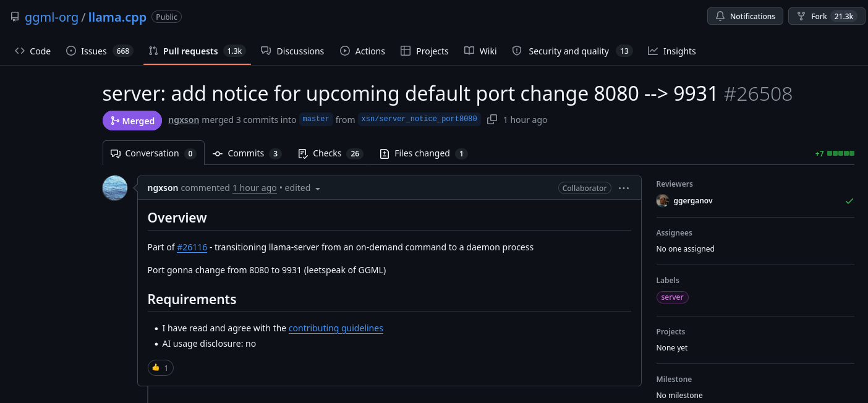Screen dimensions: 868x403
Task: Open the Actions tab
Action: [x=362, y=51]
